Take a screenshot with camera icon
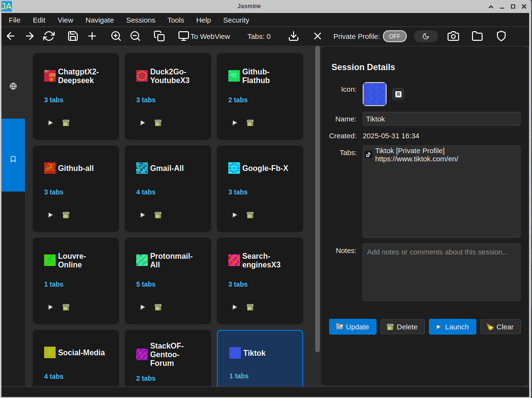 (453, 36)
